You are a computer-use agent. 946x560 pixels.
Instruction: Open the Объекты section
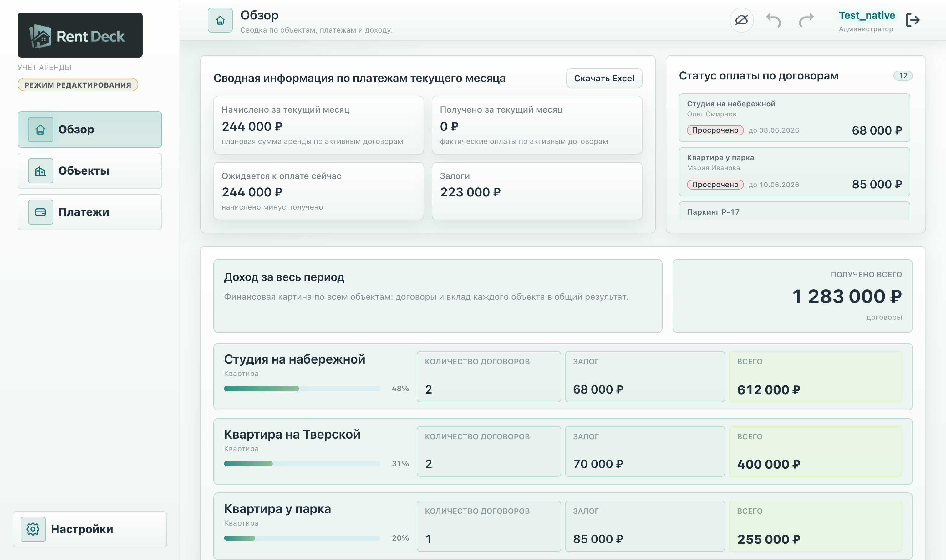click(x=90, y=171)
